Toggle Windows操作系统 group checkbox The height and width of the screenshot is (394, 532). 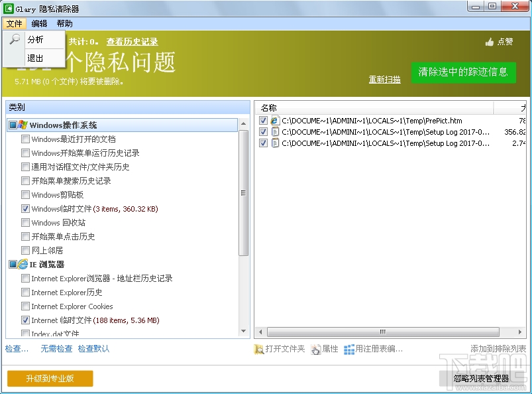(13, 125)
